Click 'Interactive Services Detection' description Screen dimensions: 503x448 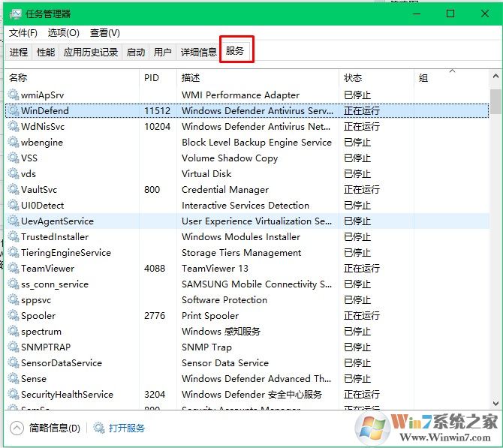245,206
